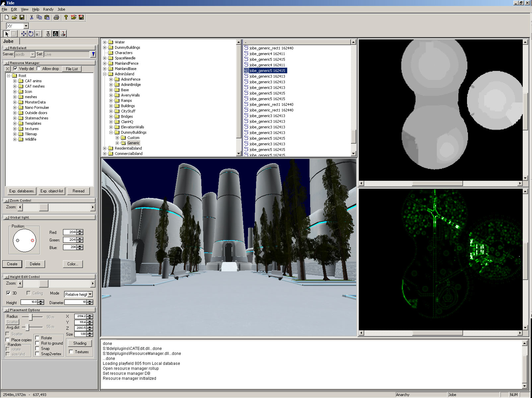Viewport: 532px width, 398px height.
Task: Select the arrow pointer tool
Action: [x=7, y=34]
